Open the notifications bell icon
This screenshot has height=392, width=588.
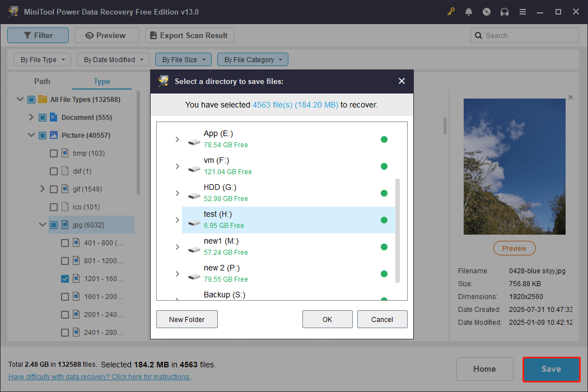coord(469,12)
